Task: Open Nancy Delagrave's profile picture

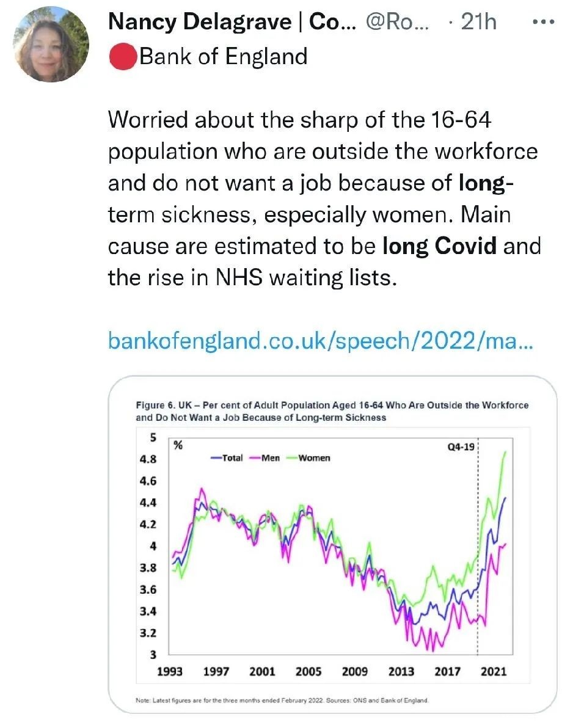Action: [x=51, y=44]
